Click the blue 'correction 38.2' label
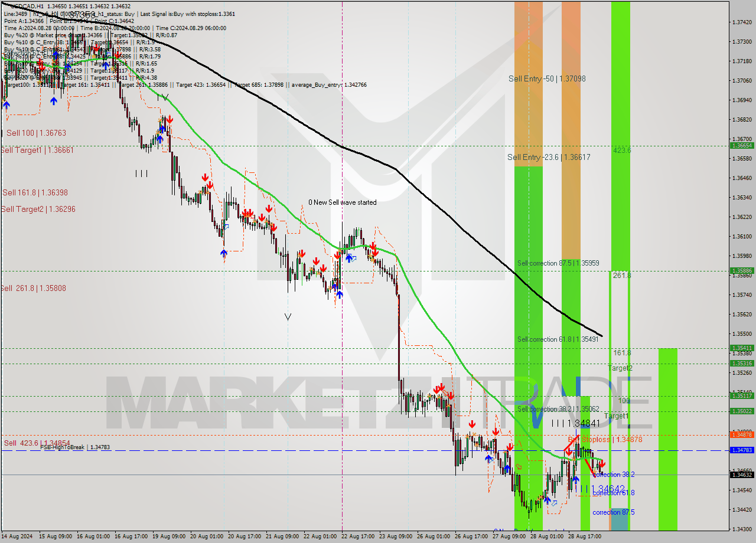The width and height of the screenshot is (756, 543). pyautogui.click(x=614, y=475)
